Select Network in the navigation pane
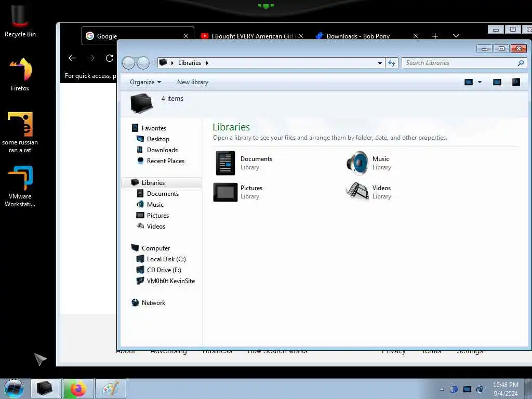The height and width of the screenshot is (399, 532). pos(153,303)
